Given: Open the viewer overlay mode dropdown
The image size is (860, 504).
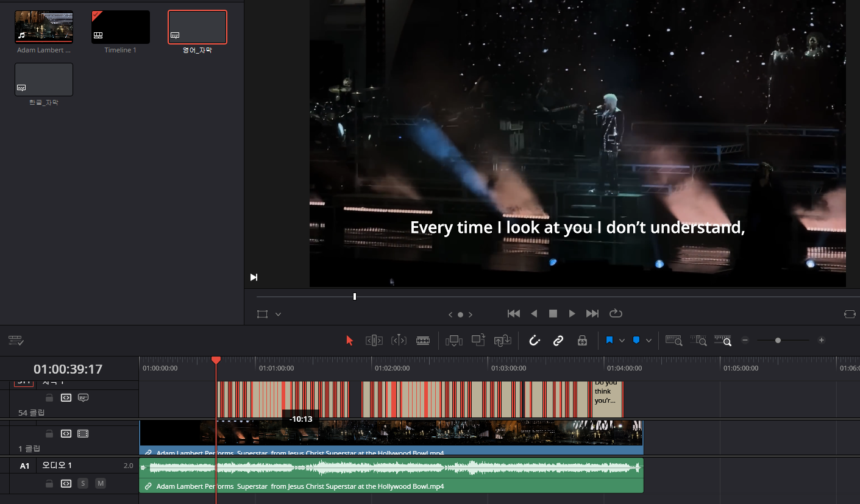Looking at the screenshot, I should tap(278, 314).
